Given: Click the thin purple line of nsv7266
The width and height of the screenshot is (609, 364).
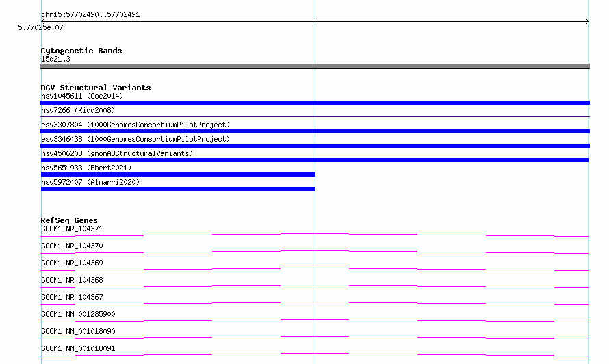Looking at the screenshot, I should click(x=315, y=116).
